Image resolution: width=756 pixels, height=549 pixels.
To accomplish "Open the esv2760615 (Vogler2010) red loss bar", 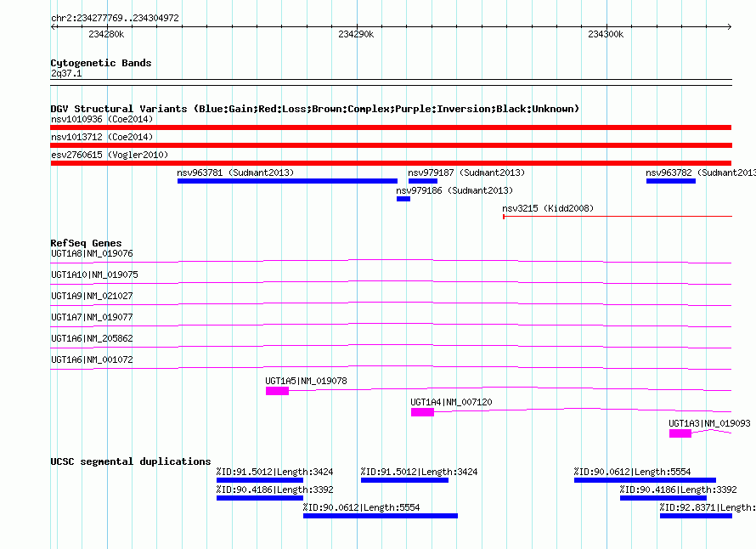I will pyautogui.click(x=391, y=163).
